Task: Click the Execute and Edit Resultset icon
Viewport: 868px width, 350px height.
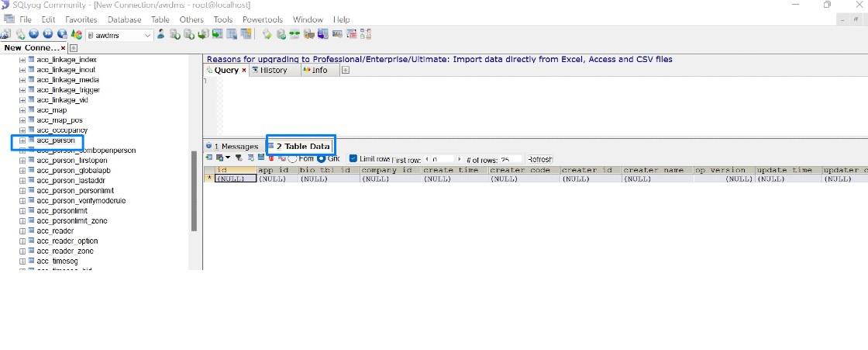Action: [x=62, y=34]
